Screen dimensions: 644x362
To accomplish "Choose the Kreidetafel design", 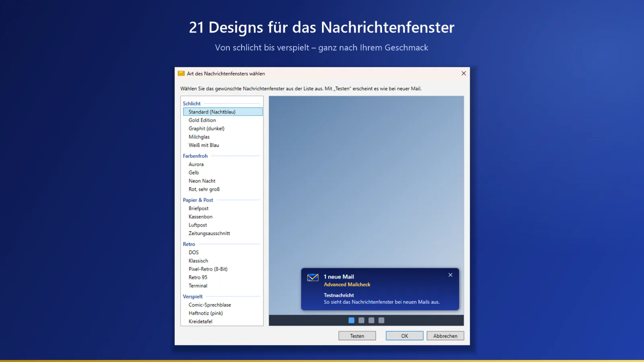I will [223, 321].
